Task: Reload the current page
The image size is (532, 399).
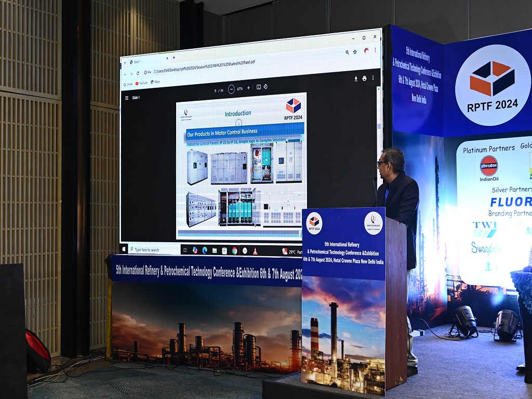Action: pos(138,73)
